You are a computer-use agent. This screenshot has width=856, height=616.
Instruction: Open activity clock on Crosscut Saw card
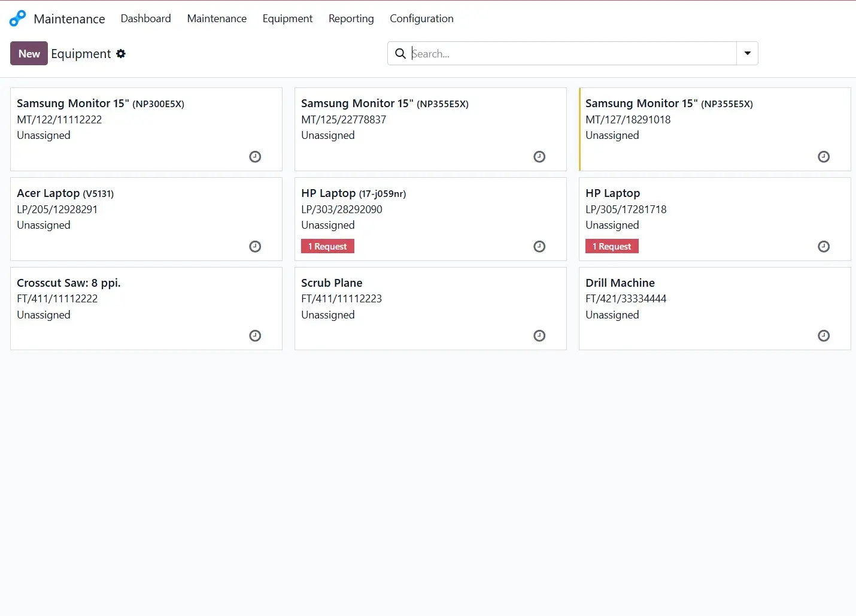tap(255, 336)
